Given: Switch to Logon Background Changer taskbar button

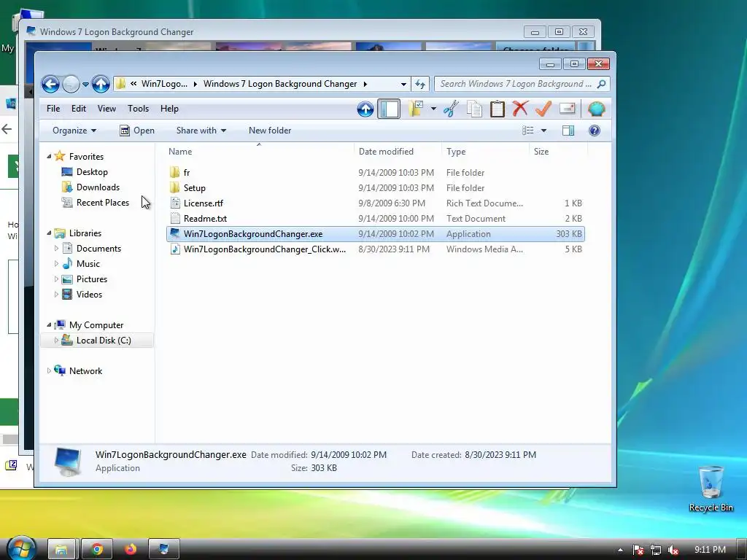Looking at the screenshot, I should 164,550.
